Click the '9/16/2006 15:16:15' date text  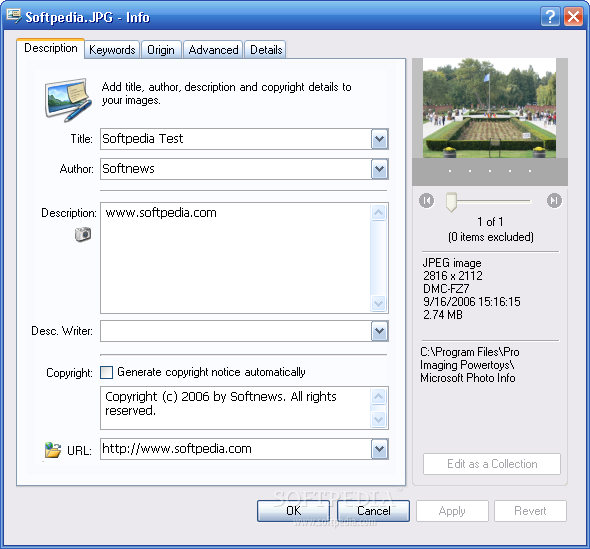coord(471,301)
